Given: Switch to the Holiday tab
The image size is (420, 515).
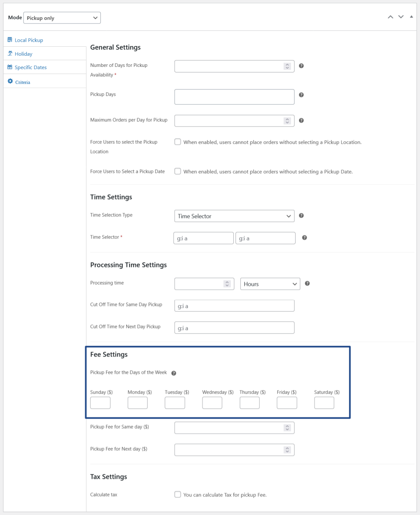Looking at the screenshot, I should [23, 54].
